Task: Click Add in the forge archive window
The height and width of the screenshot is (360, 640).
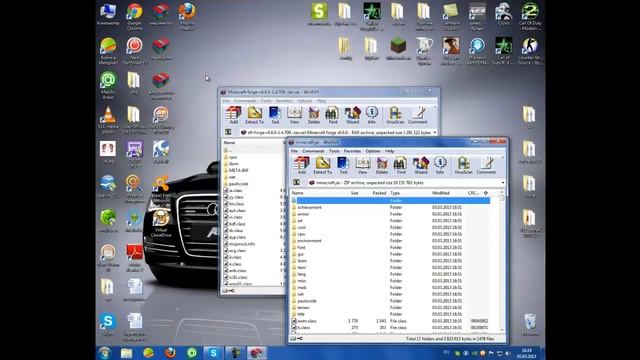Action: click(x=233, y=115)
